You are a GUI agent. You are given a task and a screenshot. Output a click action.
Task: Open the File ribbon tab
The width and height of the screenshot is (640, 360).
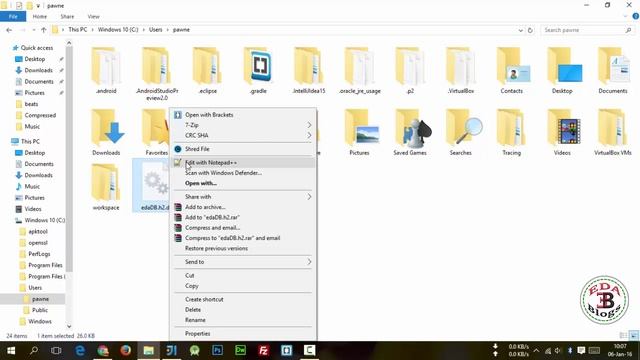coord(13,16)
